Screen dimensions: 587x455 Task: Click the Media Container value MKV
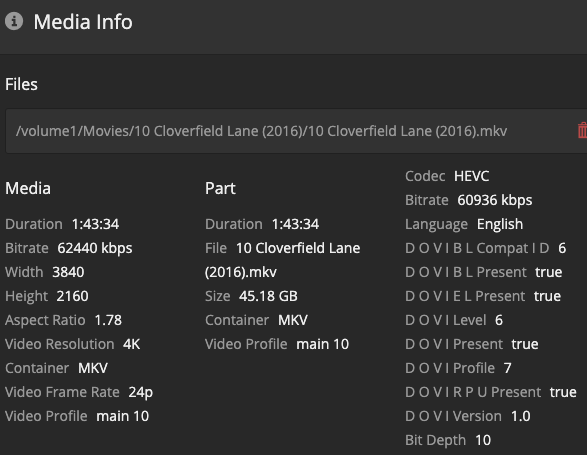click(93, 368)
